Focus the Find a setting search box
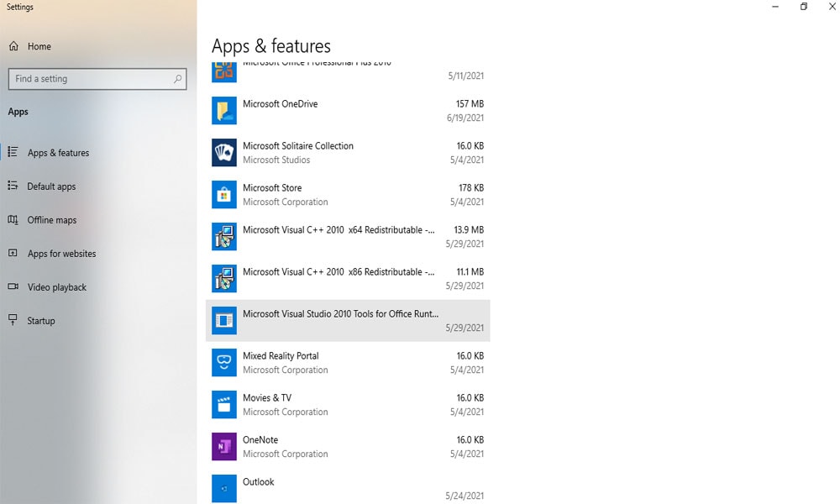 click(97, 79)
